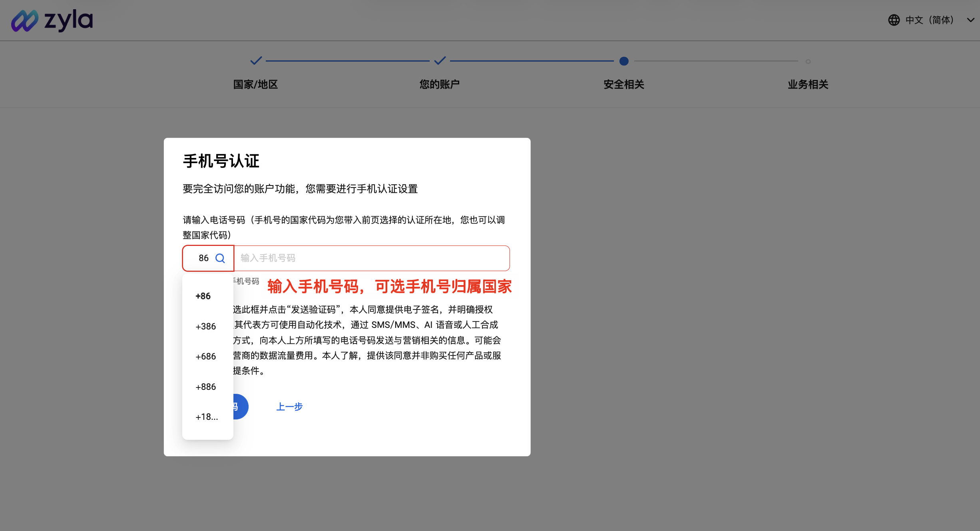
Task: Click the checkmark on 您的账户 step
Action: pos(440,61)
